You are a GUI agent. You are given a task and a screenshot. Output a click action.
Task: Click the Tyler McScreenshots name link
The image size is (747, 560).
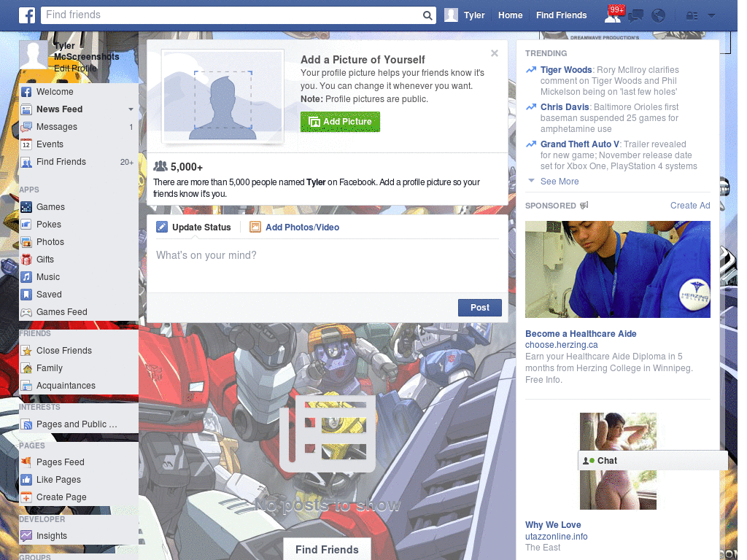(86, 51)
